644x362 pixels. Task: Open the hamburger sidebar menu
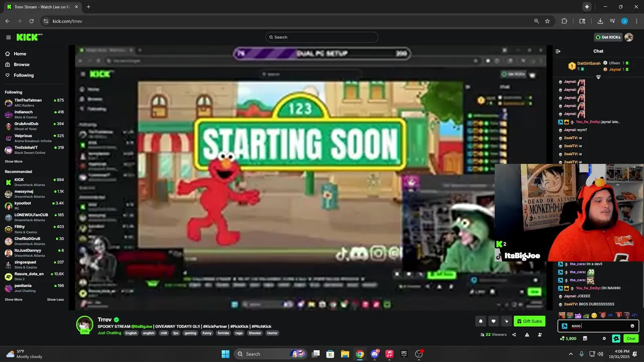click(x=8, y=37)
